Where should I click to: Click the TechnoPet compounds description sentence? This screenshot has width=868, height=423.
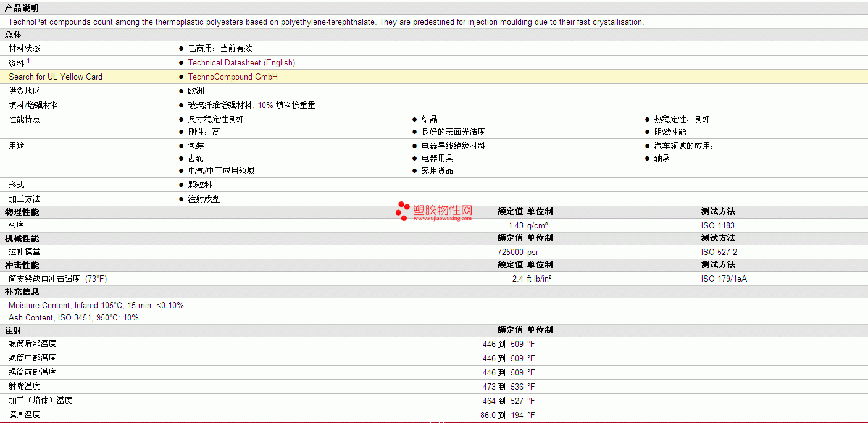coord(326,22)
